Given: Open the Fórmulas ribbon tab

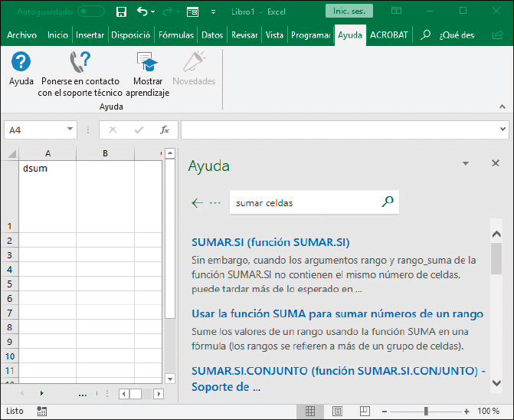Looking at the screenshot, I should point(175,35).
